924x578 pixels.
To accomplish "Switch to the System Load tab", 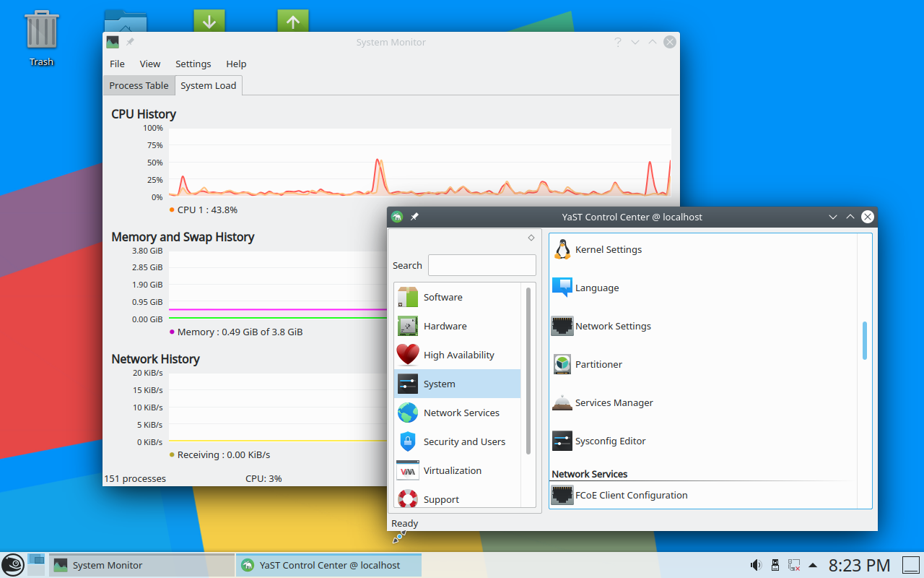I will click(x=209, y=85).
